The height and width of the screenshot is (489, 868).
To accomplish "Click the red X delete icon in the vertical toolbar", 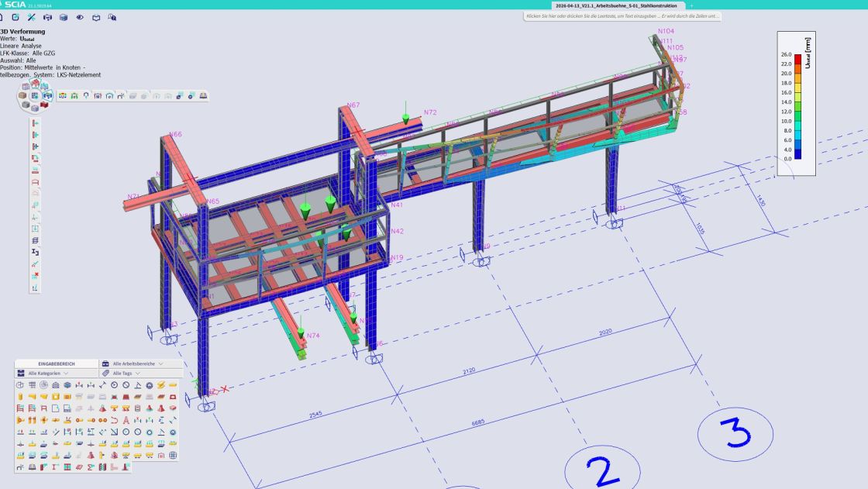I will [35, 275].
